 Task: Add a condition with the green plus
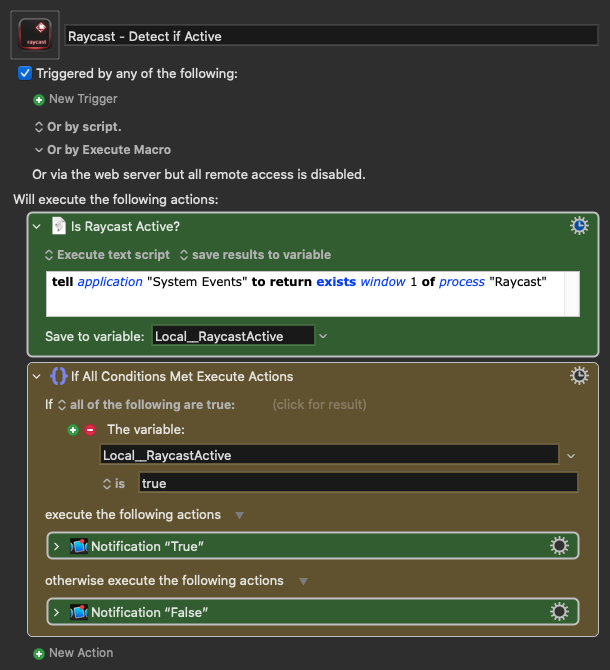[73, 430]
